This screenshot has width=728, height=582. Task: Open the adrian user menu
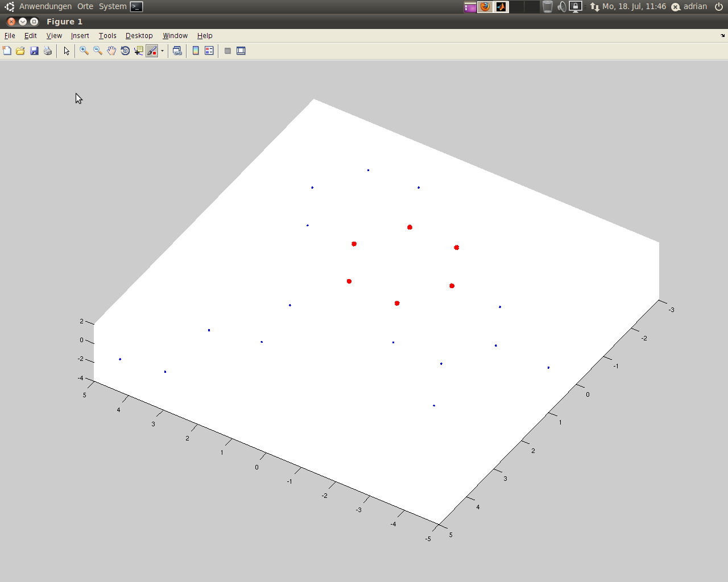click(x=694, y=6)
